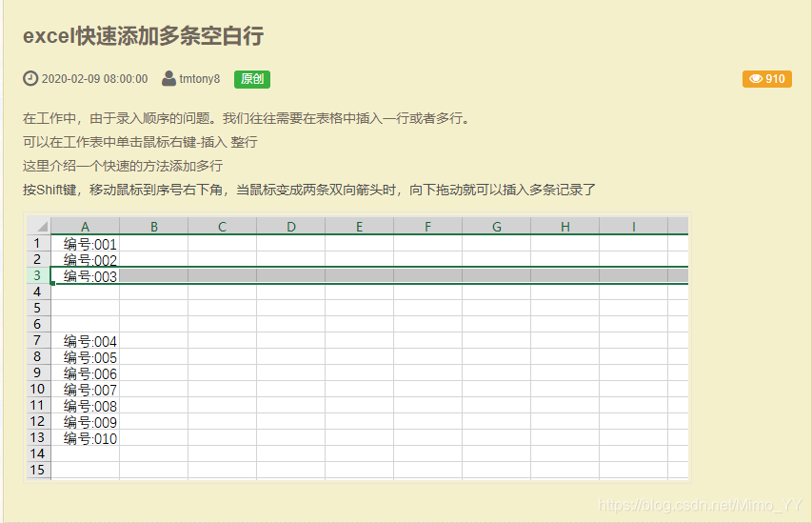Viewport: 812px width, 523px height.
Task: Select row 12 header
Action: [39, 421]
